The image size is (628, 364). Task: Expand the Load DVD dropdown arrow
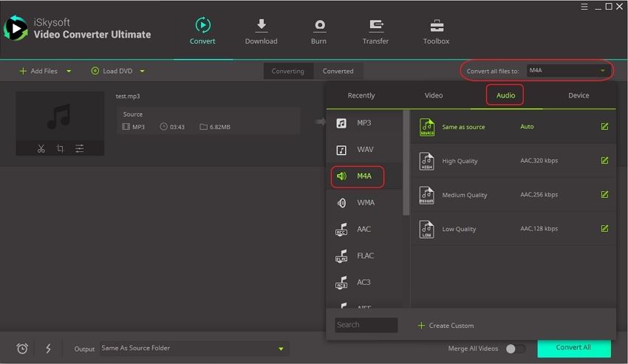(x=142, y=72)
